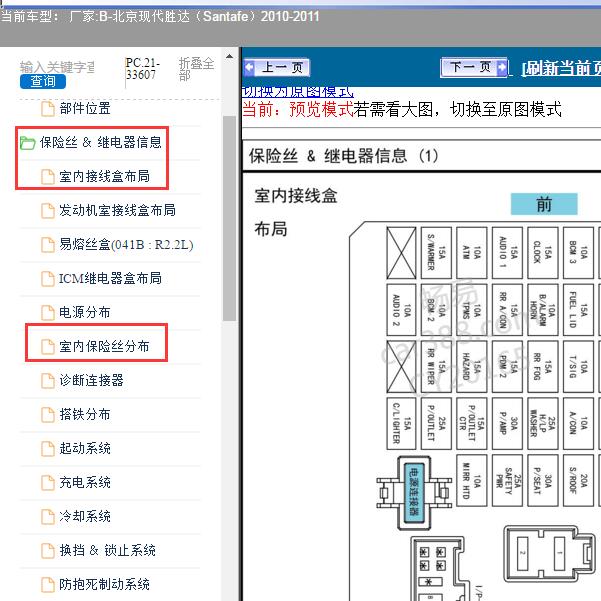Open 部件位置 in the tree
The width and height of the screenshot is (601, 601).
(85, 108)
